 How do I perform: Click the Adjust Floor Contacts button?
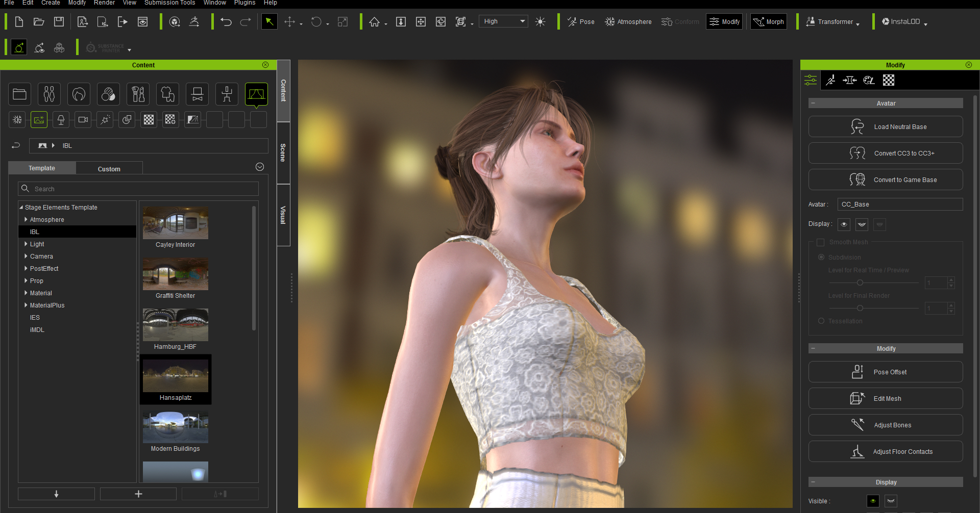pyautogui.click(x=885, y=451)
